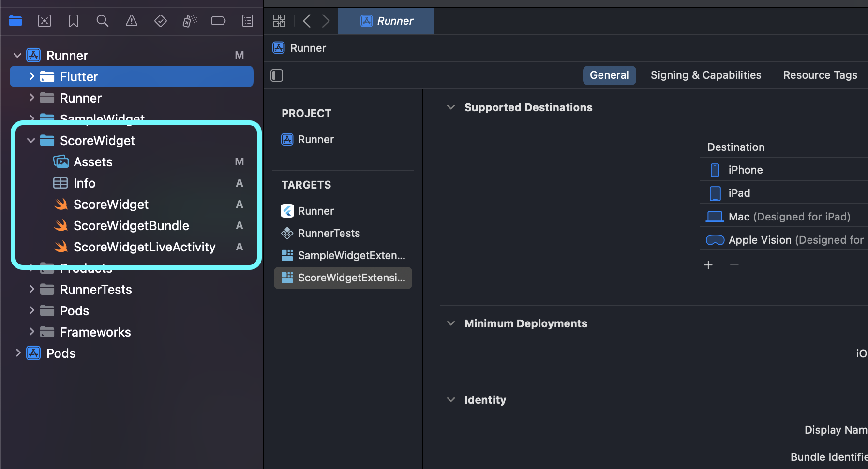The image size is (868, 469).
Task: Remove the selected destination with minus
Action: [734, 265]
